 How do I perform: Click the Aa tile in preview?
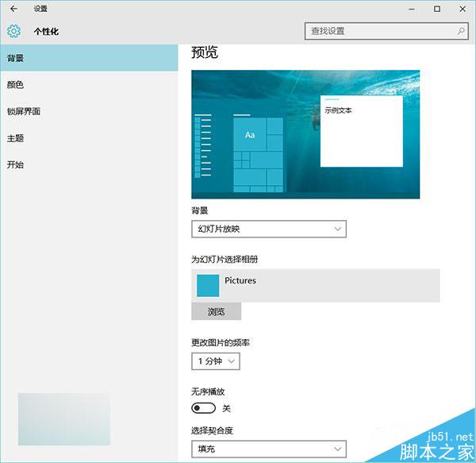[250, 135]
